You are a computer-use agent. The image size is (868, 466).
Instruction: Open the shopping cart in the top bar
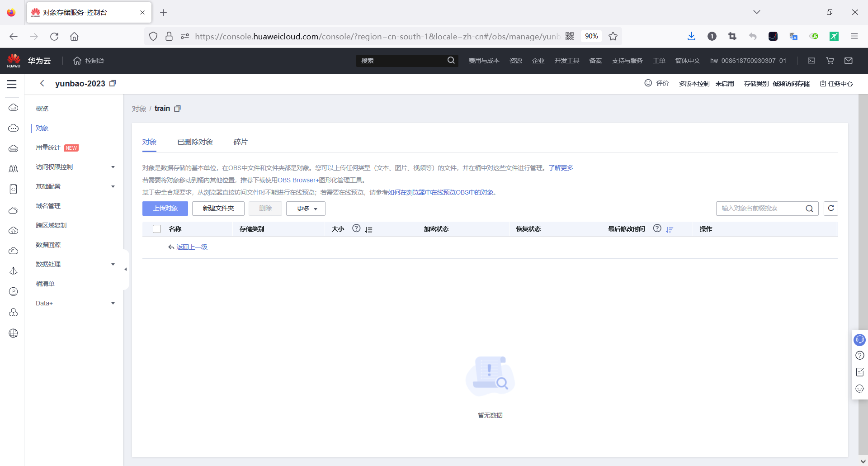click(830, 60)
